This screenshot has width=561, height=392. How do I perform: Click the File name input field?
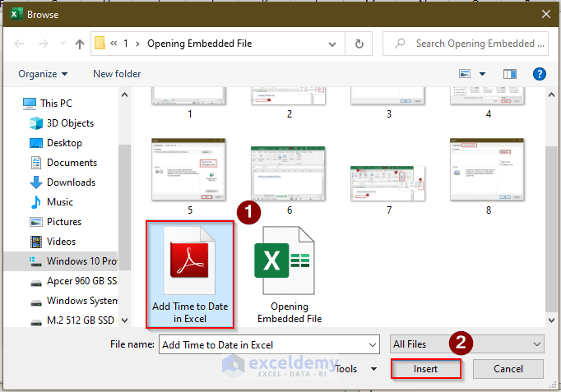point(269,344)
